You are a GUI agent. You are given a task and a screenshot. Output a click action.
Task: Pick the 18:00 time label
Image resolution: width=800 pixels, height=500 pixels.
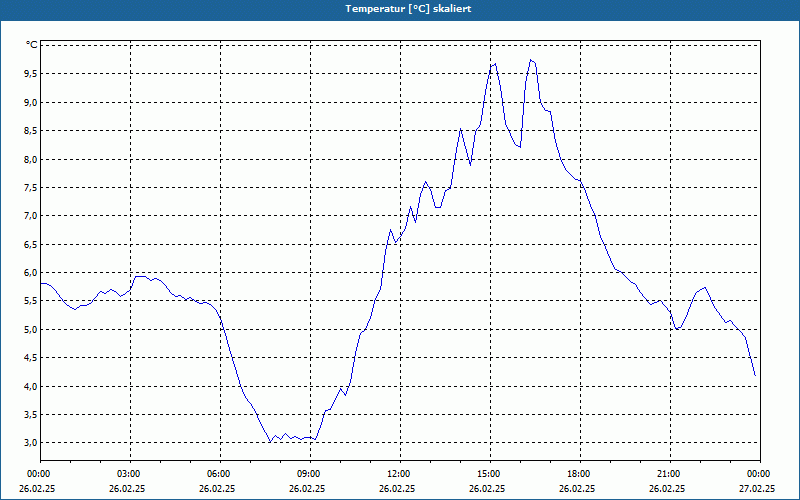click(x=580, y=474)
